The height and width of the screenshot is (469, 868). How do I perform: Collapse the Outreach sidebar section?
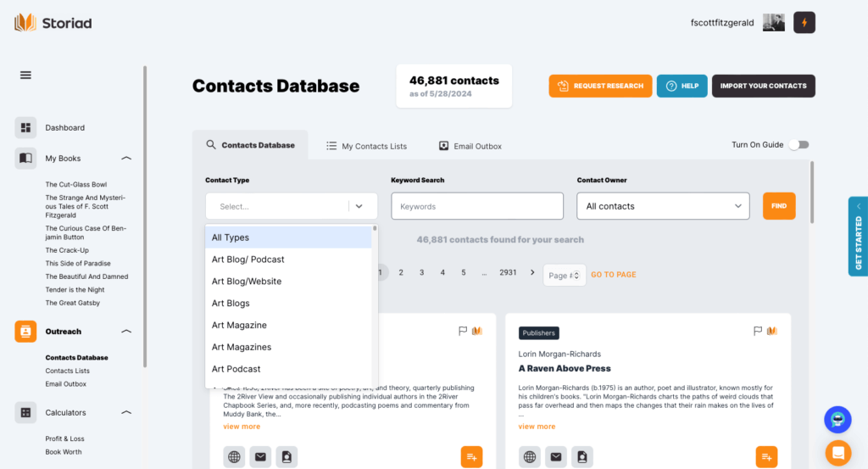coord(126,332)
